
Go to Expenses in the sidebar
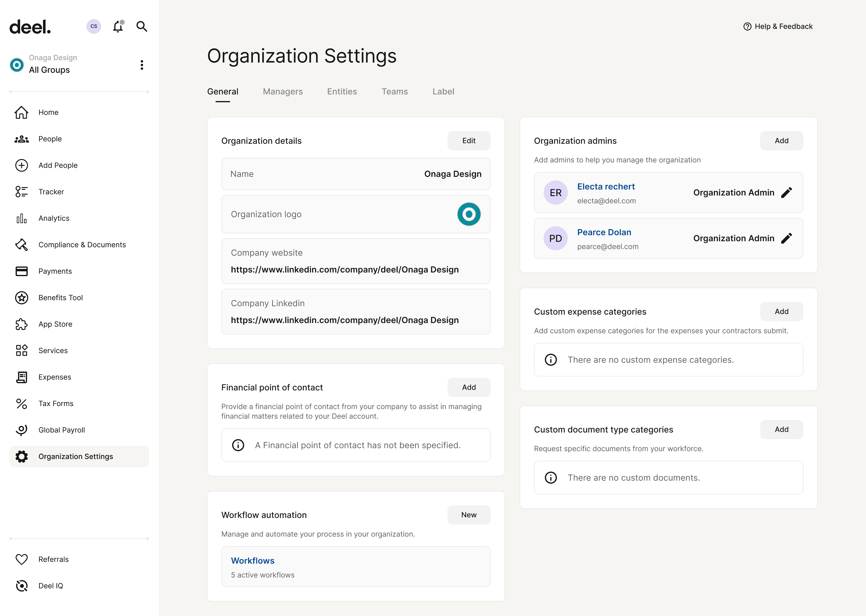(79, 377)
